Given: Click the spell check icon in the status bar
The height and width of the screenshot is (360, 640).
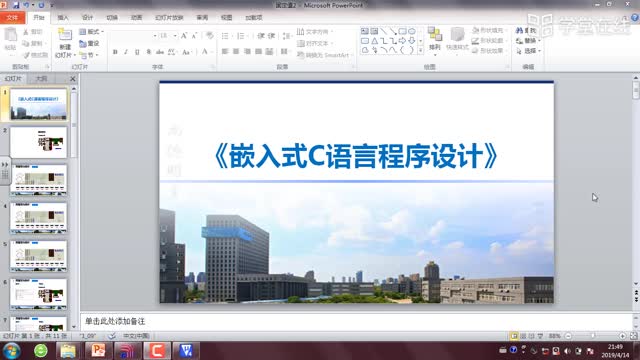Looking at the screenshot, I should point(111,336).
